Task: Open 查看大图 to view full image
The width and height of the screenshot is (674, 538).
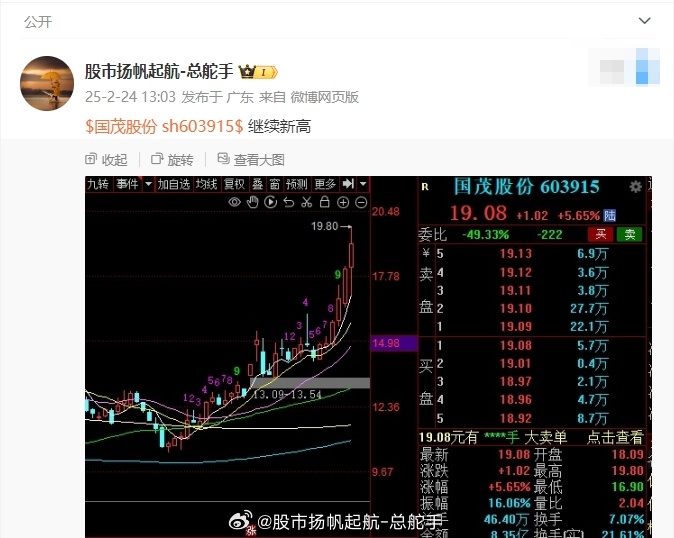Action: click(251, 160)
